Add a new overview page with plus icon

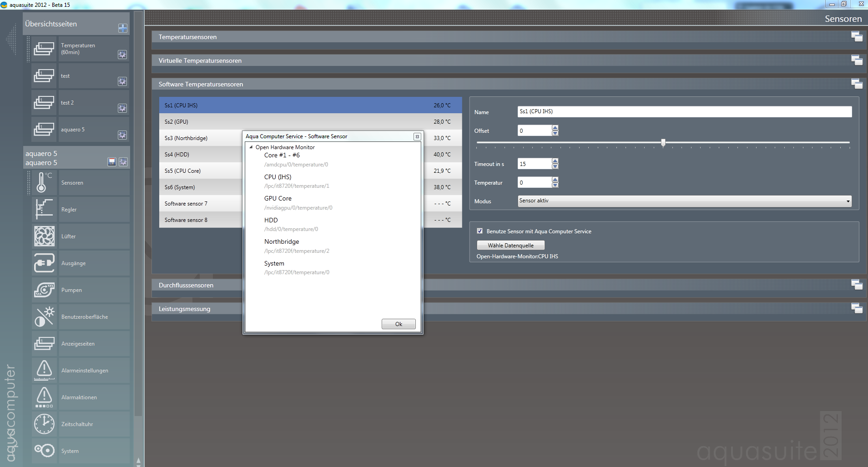[123, 28]
